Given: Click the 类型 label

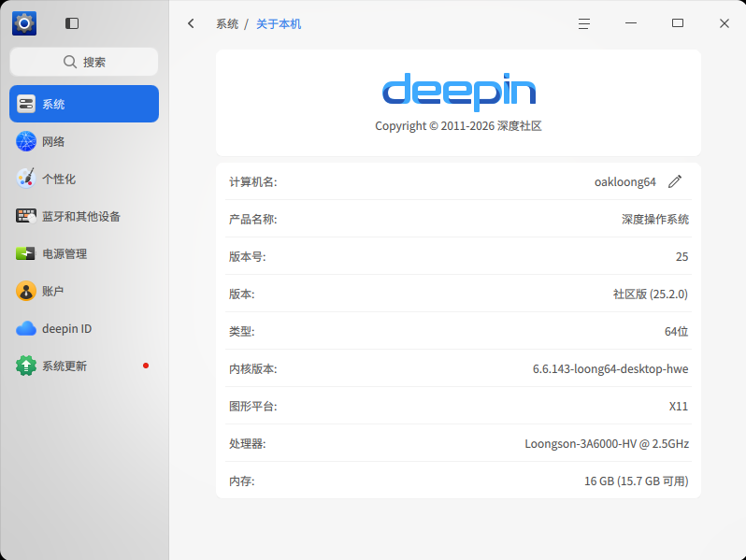Looking at the screenshot, I should point(241,332).
